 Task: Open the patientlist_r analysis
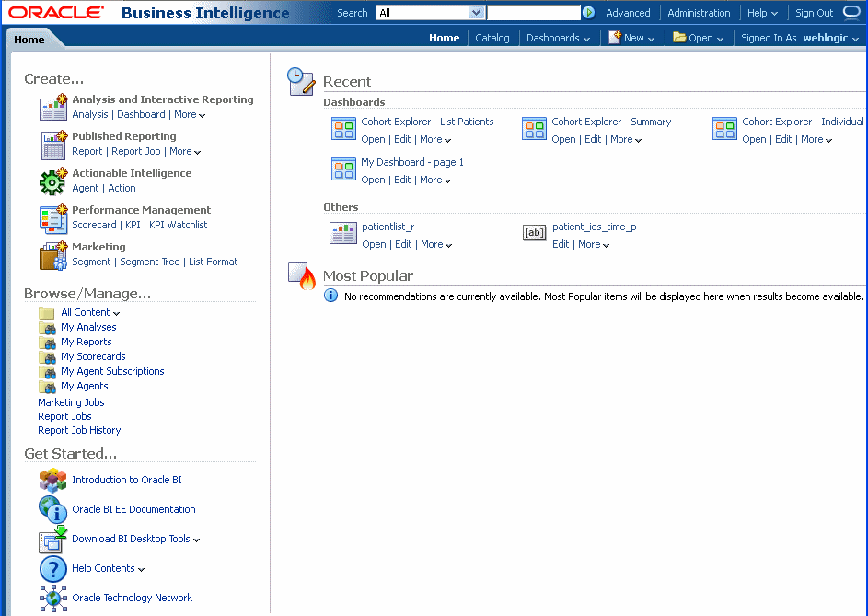pos(375,244)
